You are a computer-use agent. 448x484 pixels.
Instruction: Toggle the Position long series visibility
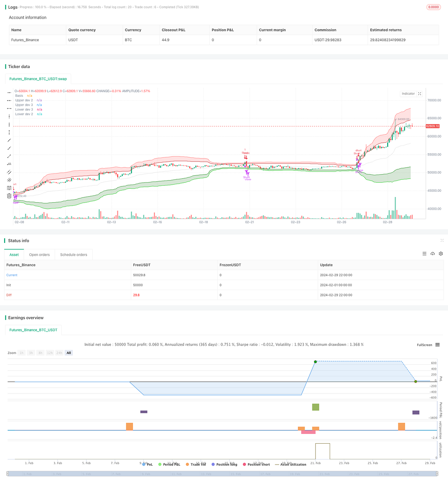click(x=225, y=464)
